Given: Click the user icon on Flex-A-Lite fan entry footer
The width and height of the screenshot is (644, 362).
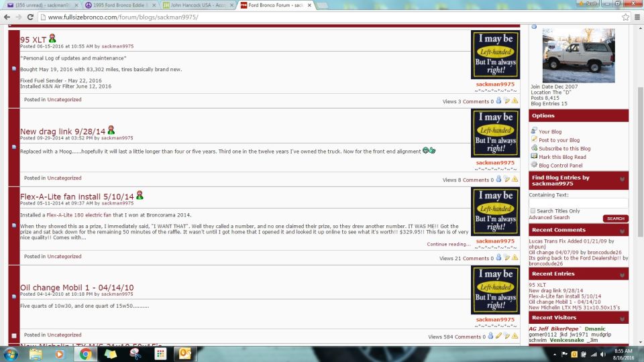Looking at the screenshot, I should point(498,257).
